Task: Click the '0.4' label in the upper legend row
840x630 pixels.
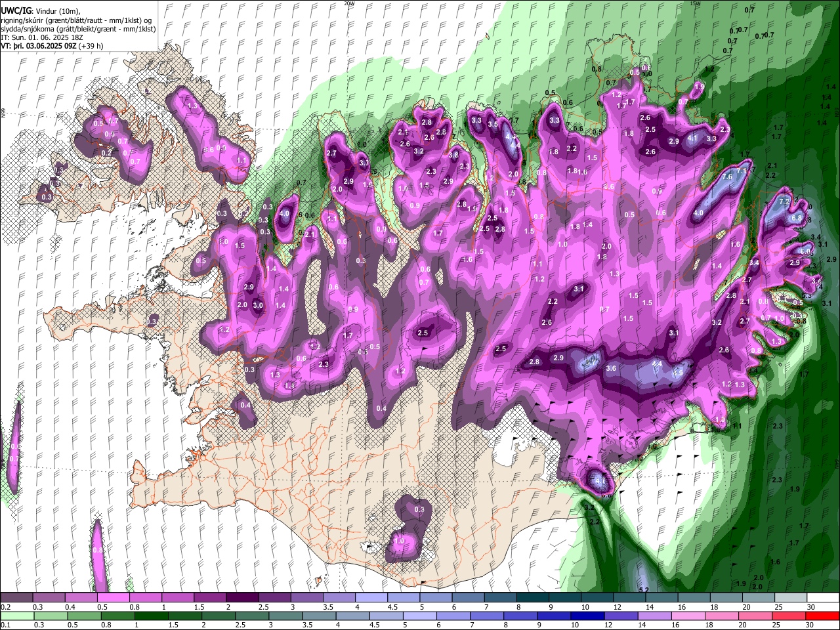Action: (70, 607)
